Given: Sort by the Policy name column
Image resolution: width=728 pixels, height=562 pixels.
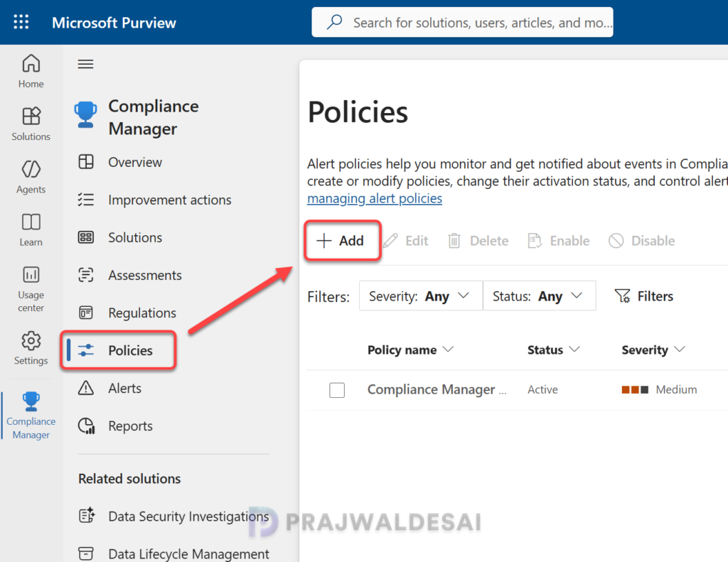Looking at the screenshot, I should point(410,350).
